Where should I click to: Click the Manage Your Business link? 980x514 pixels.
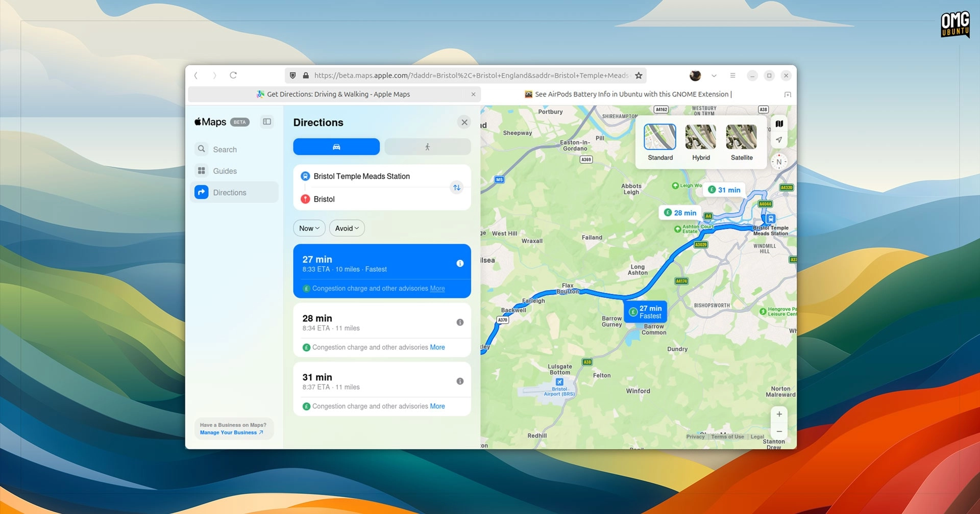pyautogui.click(x=232, y=432)
